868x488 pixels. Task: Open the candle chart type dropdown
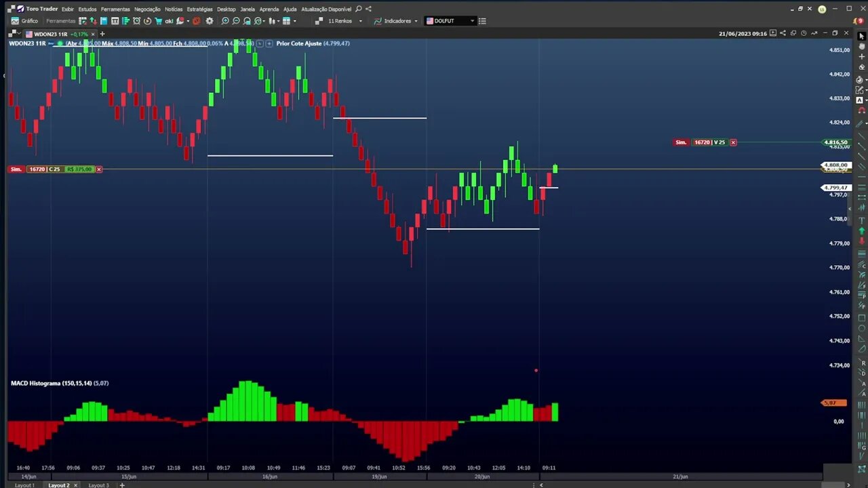click(273, 21)
